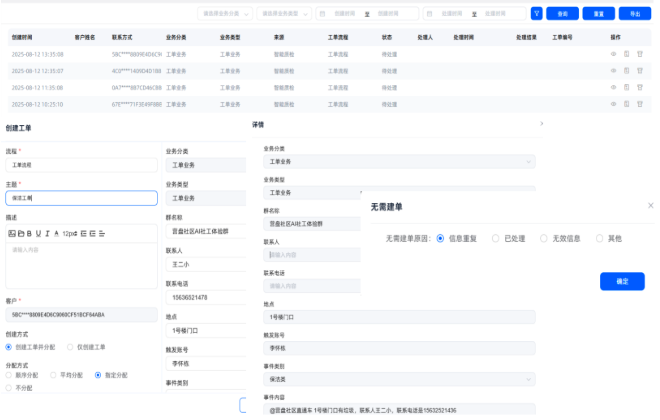Click the 主题 subject input field
660x420 pixels.
81,198
